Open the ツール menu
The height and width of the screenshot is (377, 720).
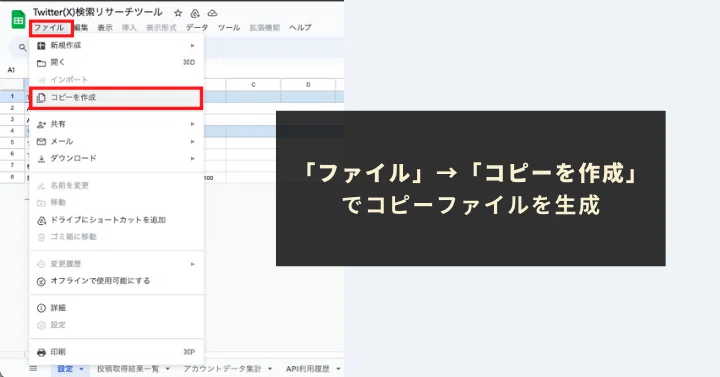(x=229, y=28)
